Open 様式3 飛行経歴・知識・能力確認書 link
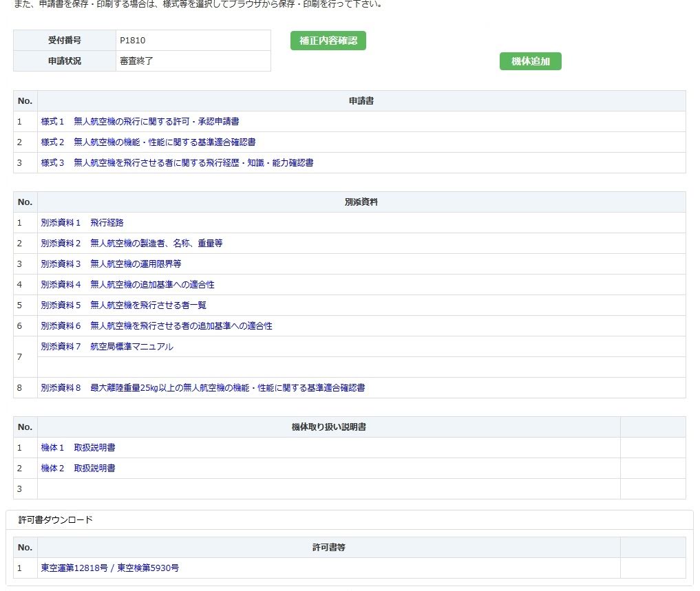This screenshot has height=591, width=700. point(177,163)
